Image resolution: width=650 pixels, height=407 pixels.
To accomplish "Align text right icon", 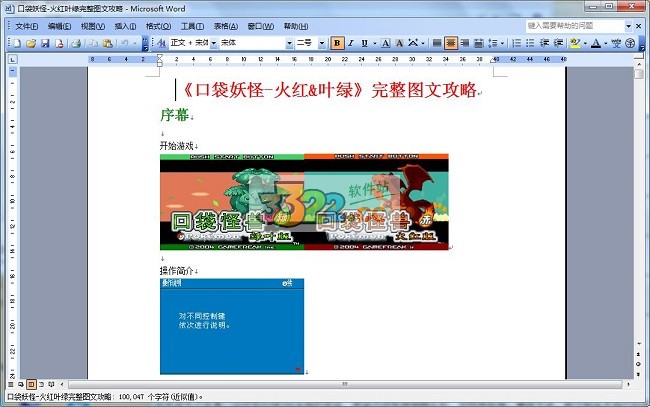I will click(x=465, y=43).
